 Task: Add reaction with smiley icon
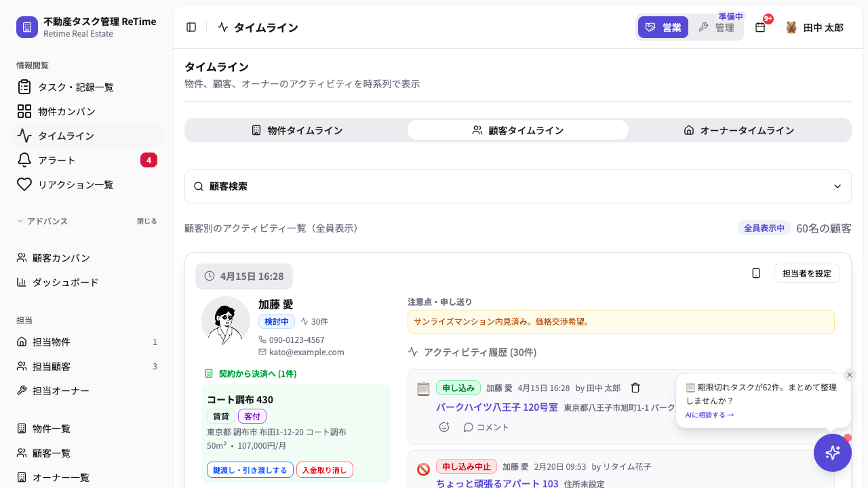[444, 427]
